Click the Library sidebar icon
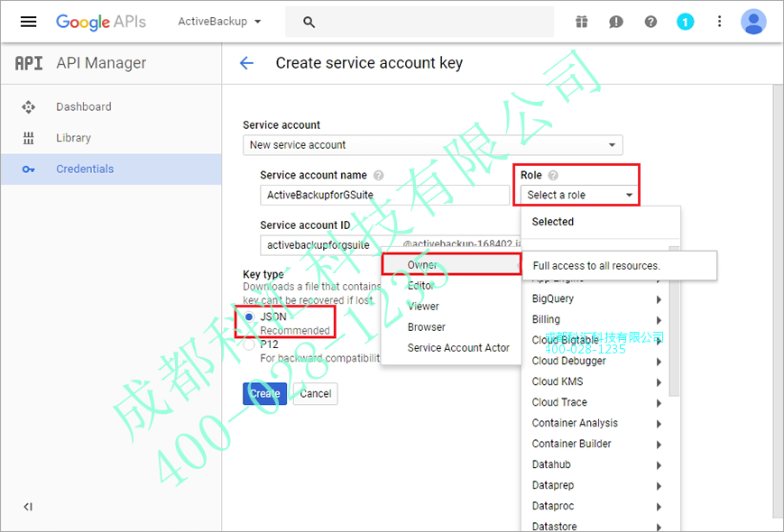This screenshot has width=784, height=532. click(29, 138)
